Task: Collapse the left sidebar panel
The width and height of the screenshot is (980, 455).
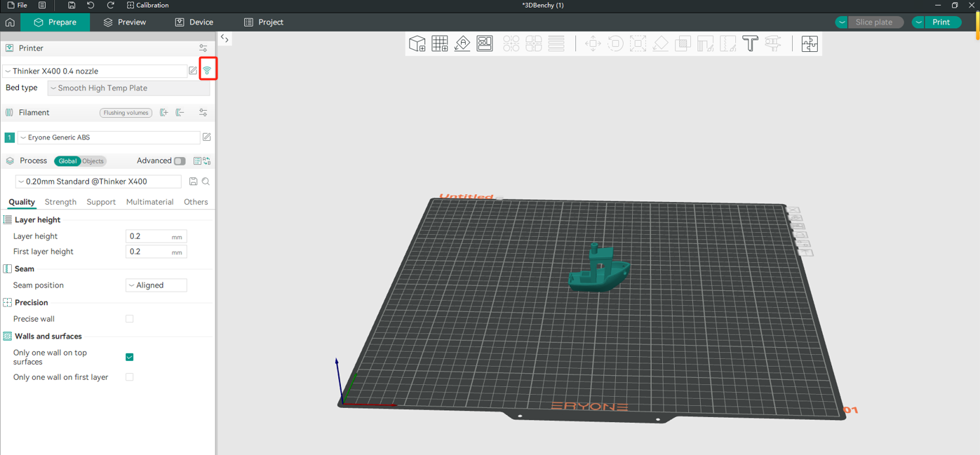Action: point(224,39)
